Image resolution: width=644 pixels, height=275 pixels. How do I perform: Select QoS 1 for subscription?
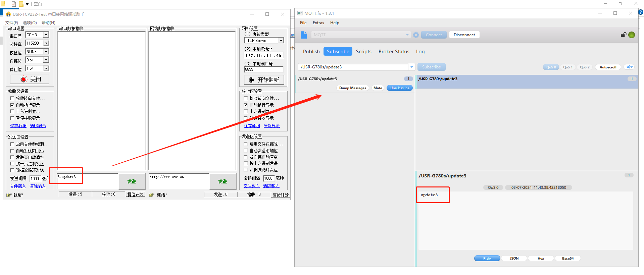(x=567, y=67)
